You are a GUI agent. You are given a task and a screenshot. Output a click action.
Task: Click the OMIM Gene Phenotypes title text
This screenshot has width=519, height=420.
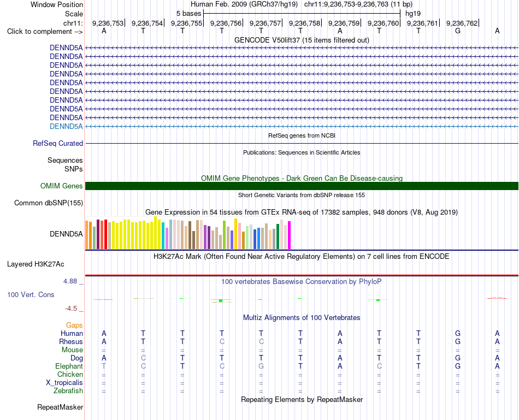302,178
